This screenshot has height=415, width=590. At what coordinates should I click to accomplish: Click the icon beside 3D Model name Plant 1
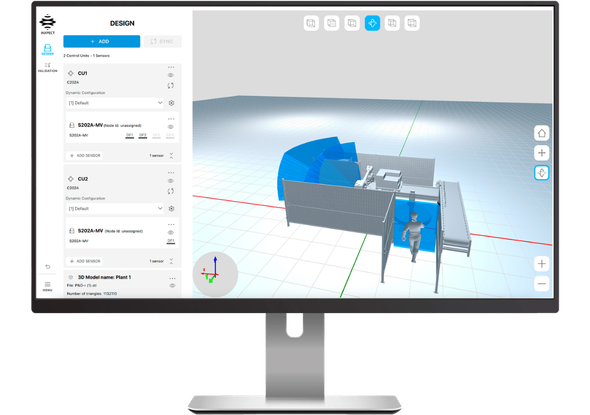tap(70, 277)
